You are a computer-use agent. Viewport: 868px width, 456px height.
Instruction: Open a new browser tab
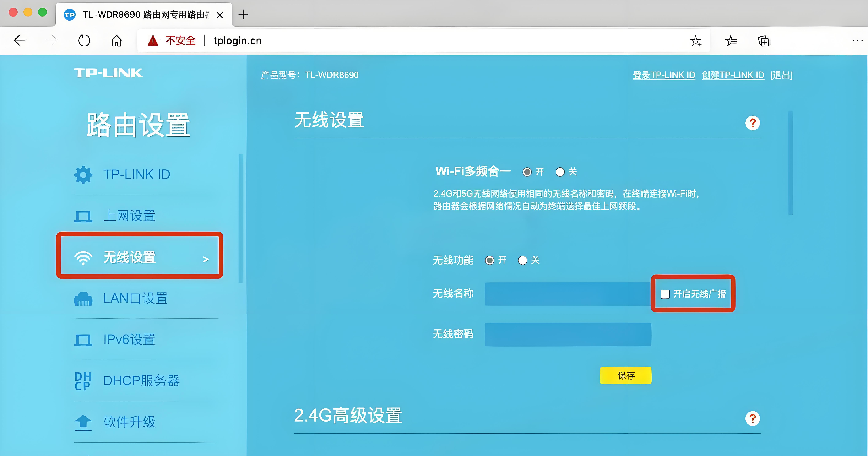[x=243, y=15]
